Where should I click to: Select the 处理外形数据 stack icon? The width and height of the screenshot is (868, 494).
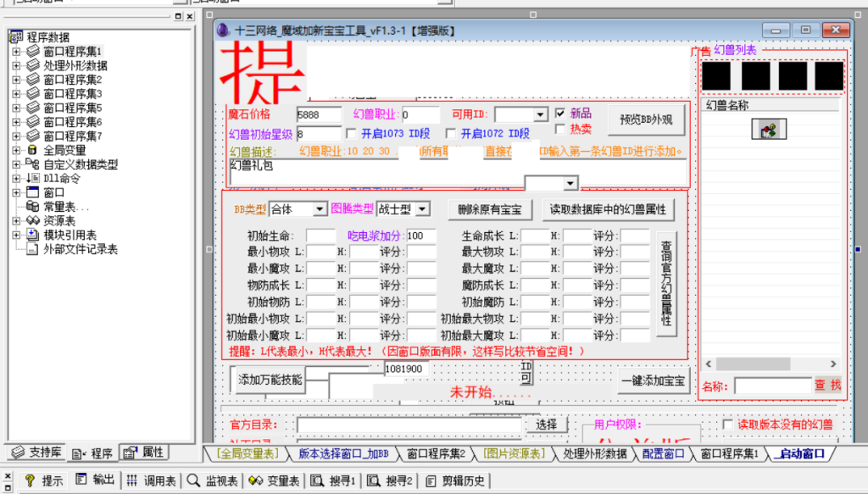(33, 65)
